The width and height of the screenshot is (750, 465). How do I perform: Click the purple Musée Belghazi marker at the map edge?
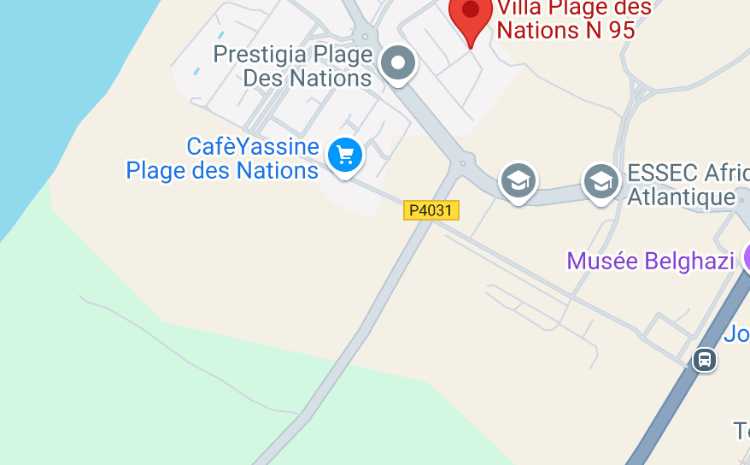[747, 258]
